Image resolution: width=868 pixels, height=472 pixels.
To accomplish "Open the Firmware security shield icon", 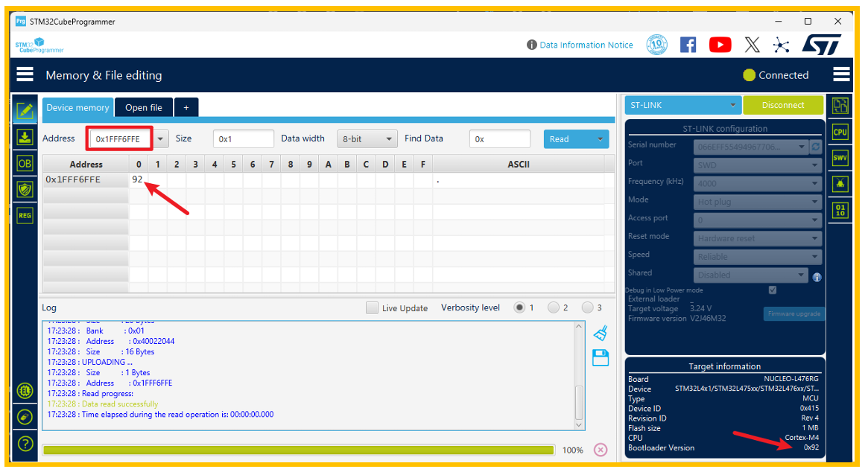I will 25,190.
